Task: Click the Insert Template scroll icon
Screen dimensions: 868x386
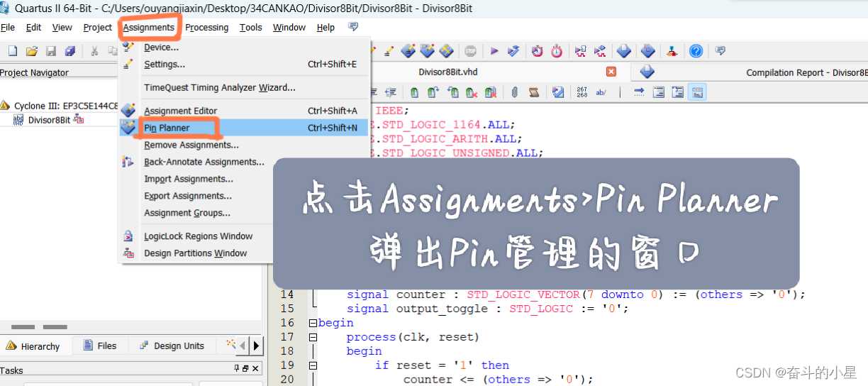Action: pos(534,92)
